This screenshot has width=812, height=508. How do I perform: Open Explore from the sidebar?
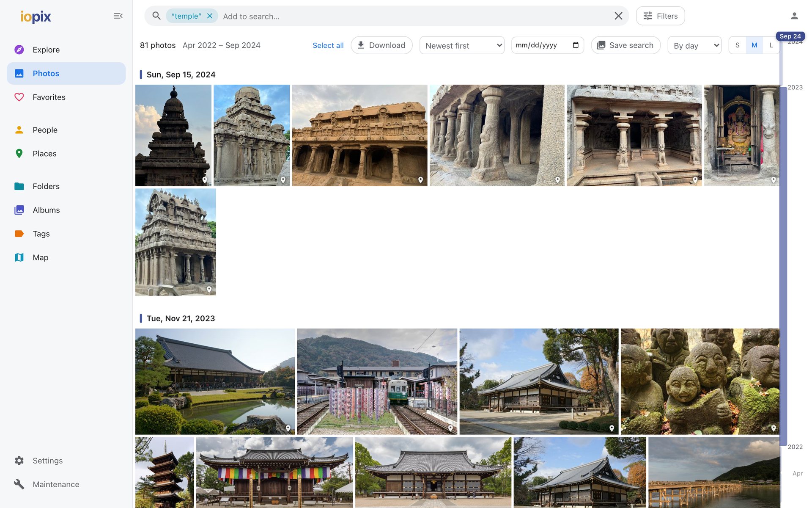click(x=66, y=50)
